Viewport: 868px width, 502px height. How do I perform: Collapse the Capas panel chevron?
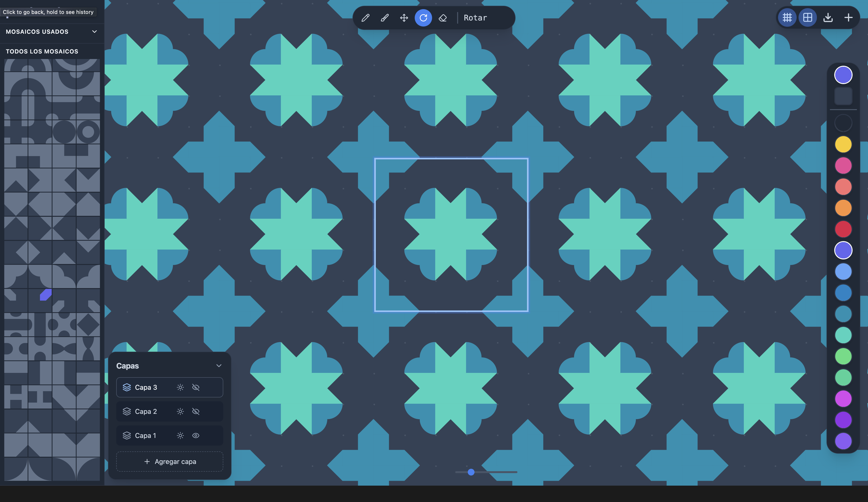coord(219,366)
